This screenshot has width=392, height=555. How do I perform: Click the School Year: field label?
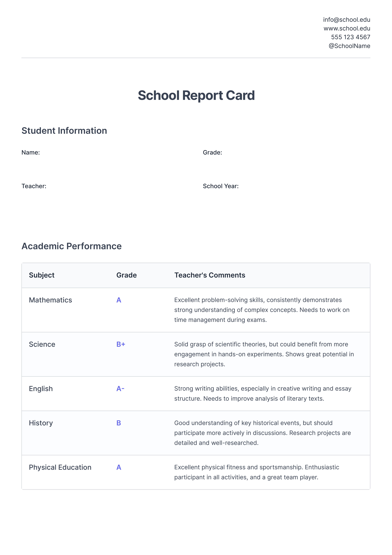[221, 186]
